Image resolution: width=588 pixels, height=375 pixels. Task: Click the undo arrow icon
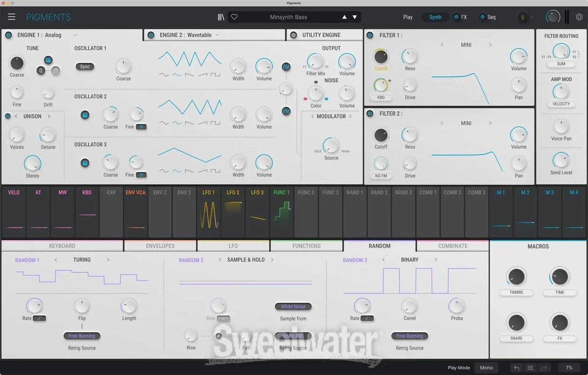coord(517,368)
